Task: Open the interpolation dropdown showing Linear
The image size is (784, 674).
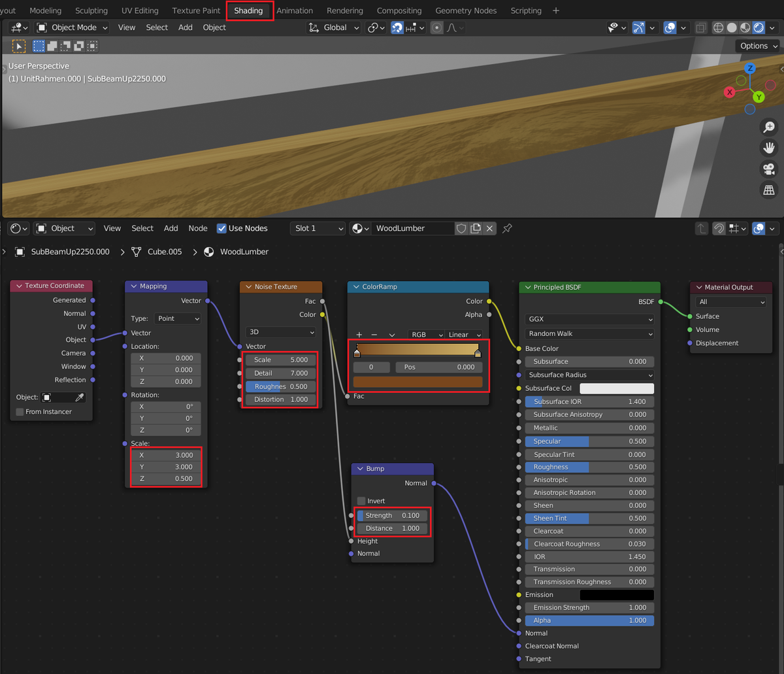Action: coord(464,334)
